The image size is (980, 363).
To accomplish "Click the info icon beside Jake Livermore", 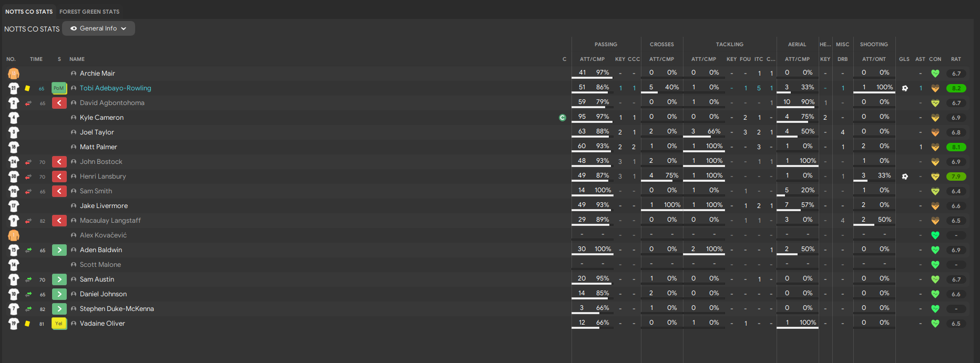I will tap(74, 206).
